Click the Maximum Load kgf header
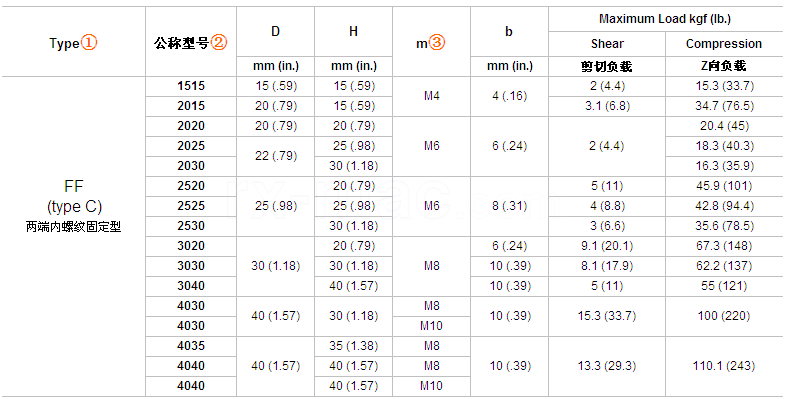Viewport: 785px width, 399px height. click(x=665, y=19)
